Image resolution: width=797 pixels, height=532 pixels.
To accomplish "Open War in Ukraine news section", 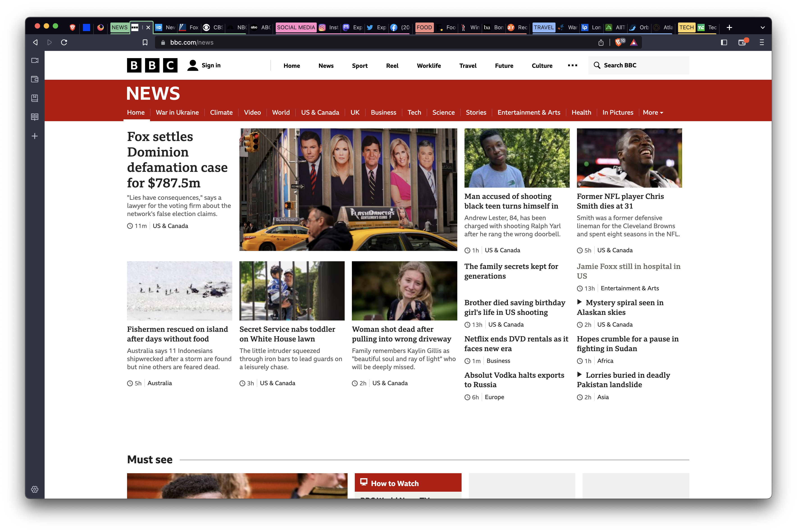I will coord(177,112).
